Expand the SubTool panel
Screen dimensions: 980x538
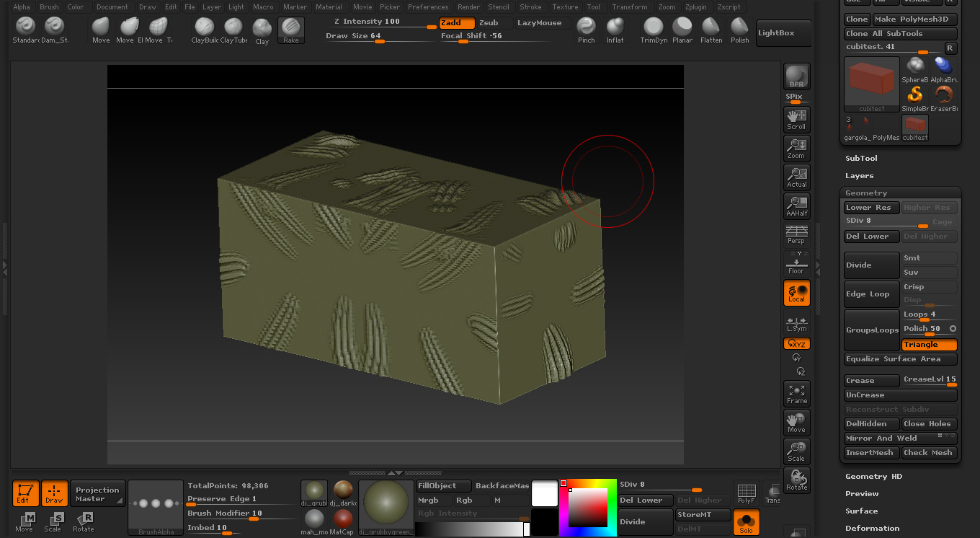tap(862, 158)
